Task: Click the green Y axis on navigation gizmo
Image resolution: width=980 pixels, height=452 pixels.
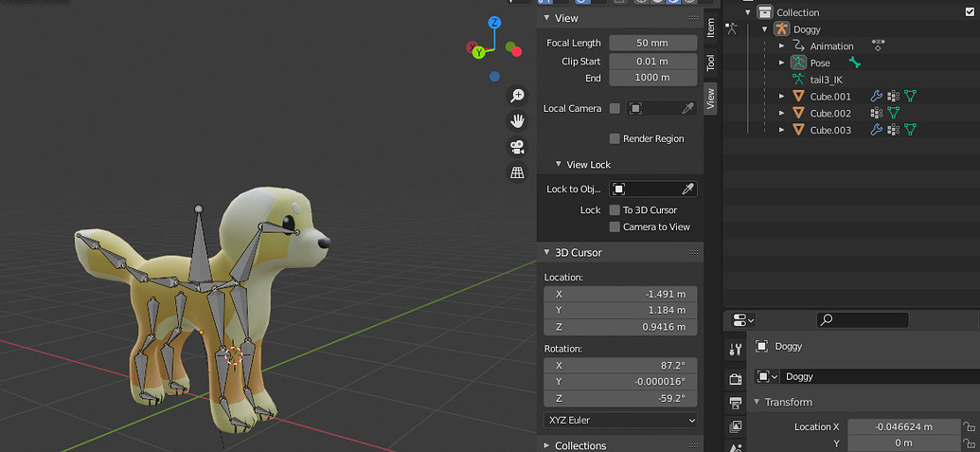Action: coord(479,52)
